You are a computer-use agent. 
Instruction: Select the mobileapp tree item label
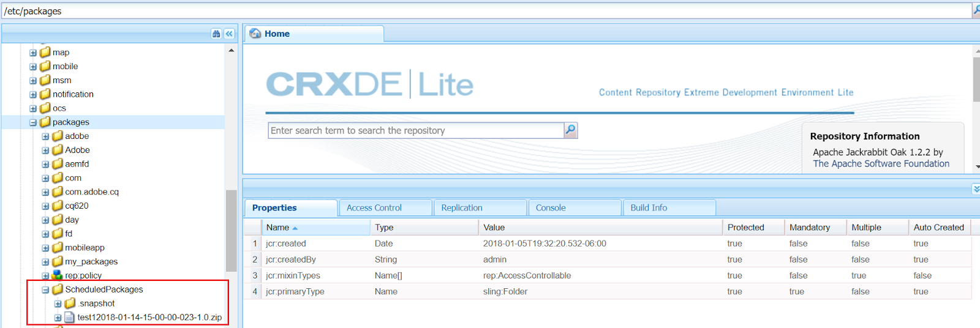coord(85,247)
